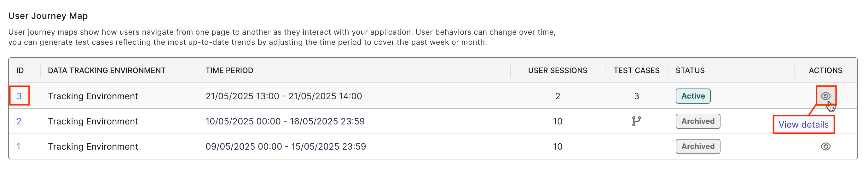Click the eye icon in the last row
The width and height of the screenshot is (868, 189).
click(825, 146)
